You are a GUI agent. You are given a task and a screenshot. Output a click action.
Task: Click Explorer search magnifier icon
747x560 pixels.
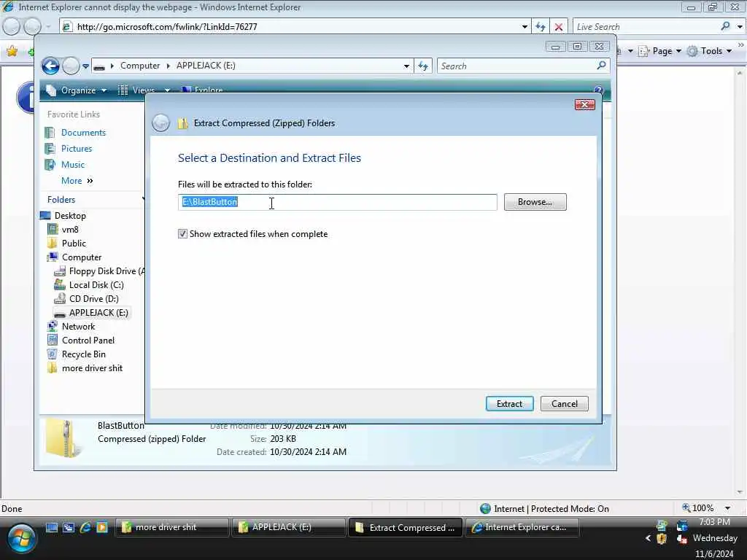click(601, 65)
